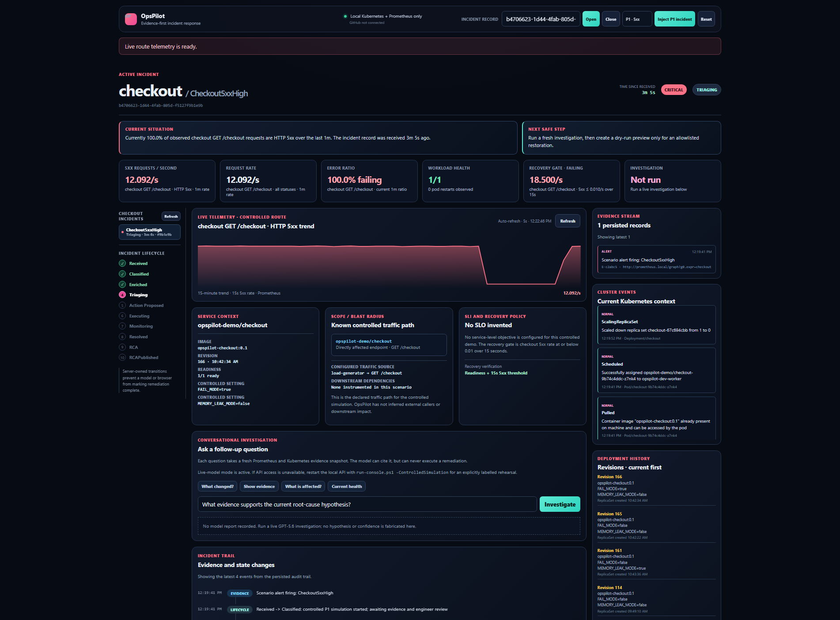This screenshot has width=840, height=620.
Task: Click the red dot beside Checkout5xxHigh incident
Action: [x=122, y=232]
